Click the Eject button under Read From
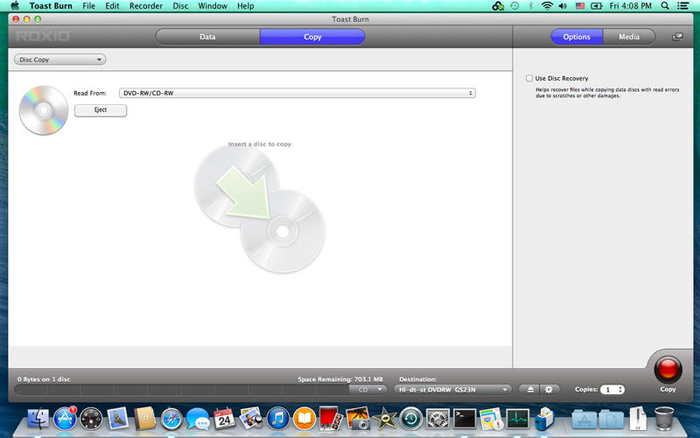Image resolution: width=700 pixels, height=438 pixels. pyautogui.click(x=100, y=110)
